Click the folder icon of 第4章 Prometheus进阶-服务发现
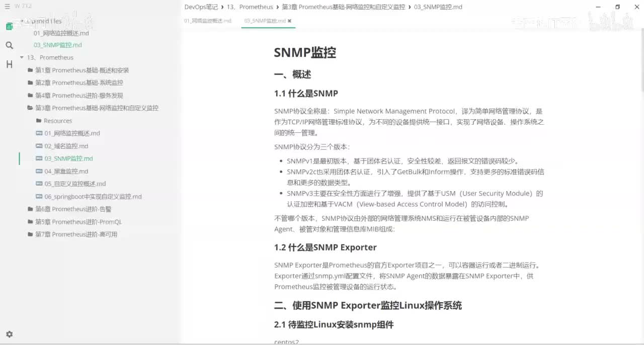Image resolution: width=644 pixels, height=345 pixels. coord(30,96)
